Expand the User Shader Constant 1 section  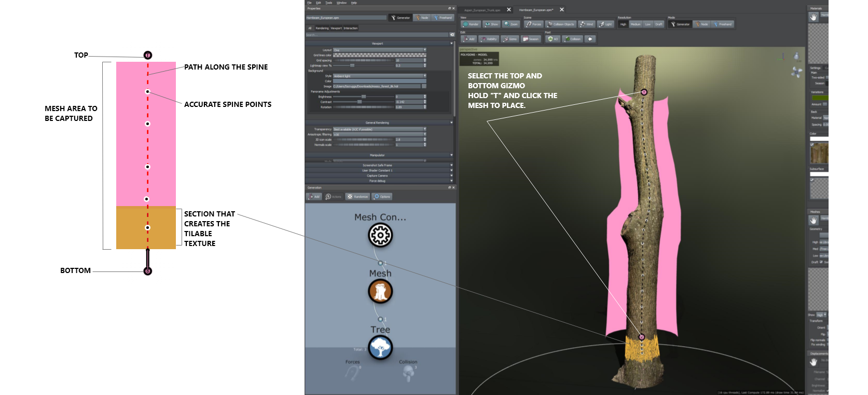coord(379,170)
